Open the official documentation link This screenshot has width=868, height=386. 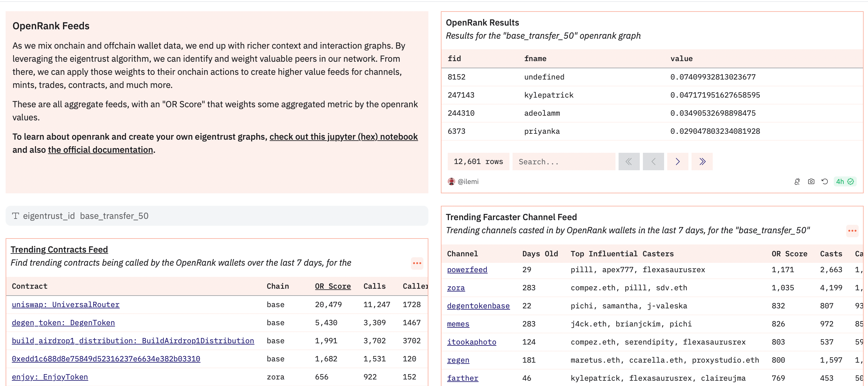coord(100,150)
